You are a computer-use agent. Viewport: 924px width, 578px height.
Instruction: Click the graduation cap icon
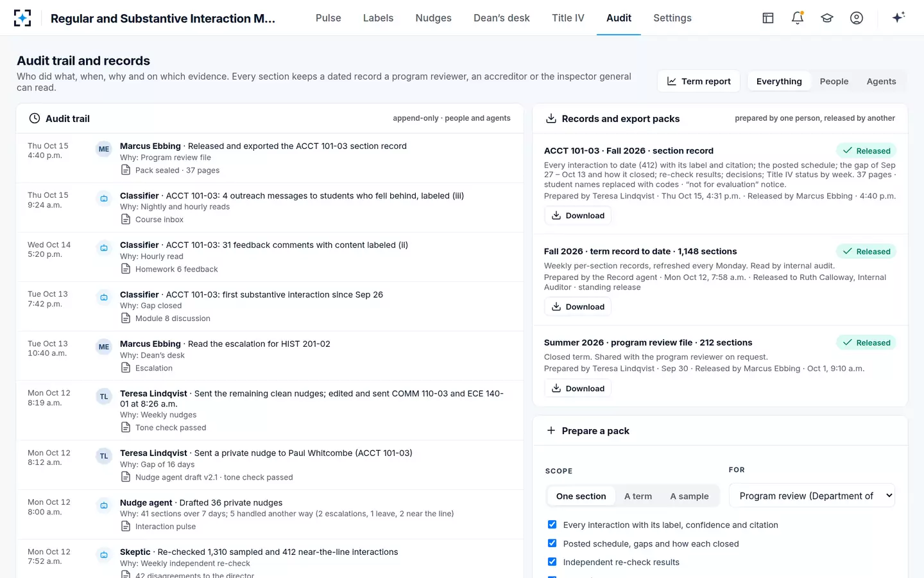tap(827, 18)
